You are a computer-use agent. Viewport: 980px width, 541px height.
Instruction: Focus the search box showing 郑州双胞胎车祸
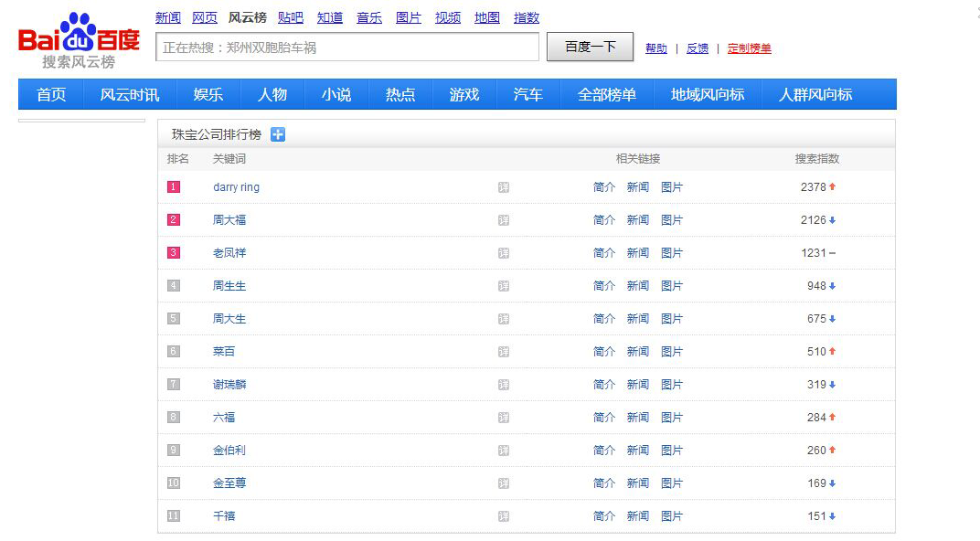tap(347, 48)
